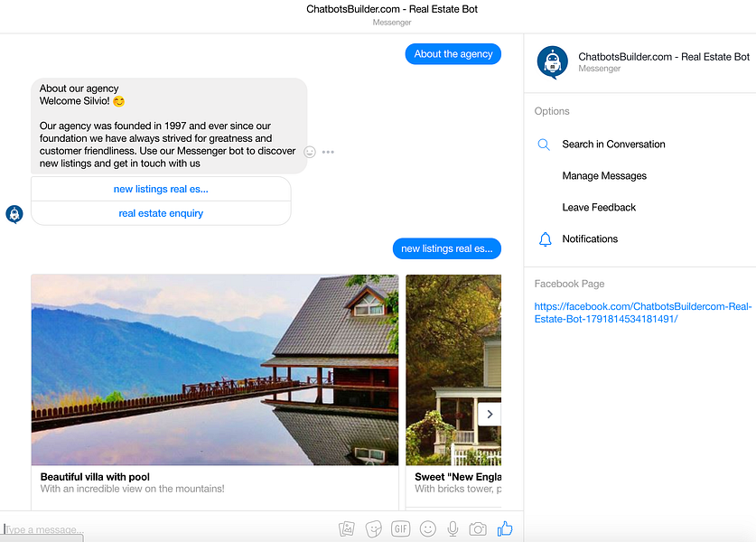Record a voice message with the microphone icon
Image resolution: width=756 pixels, height=542 pixels.
click(x=453, y=528)
